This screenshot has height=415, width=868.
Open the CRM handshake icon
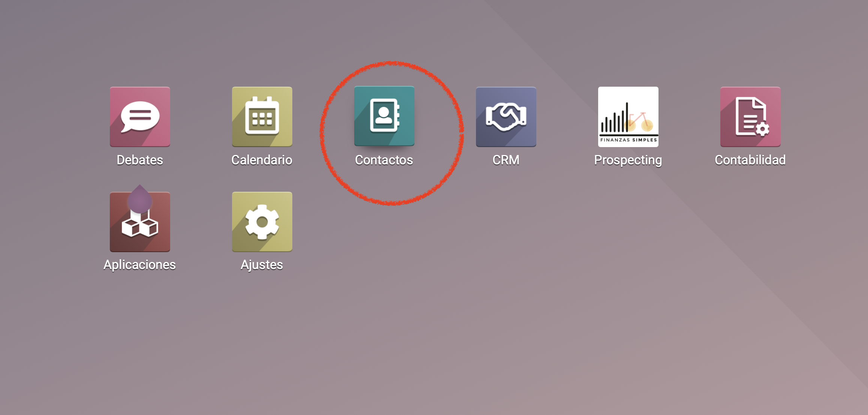[x=506, y=117]
